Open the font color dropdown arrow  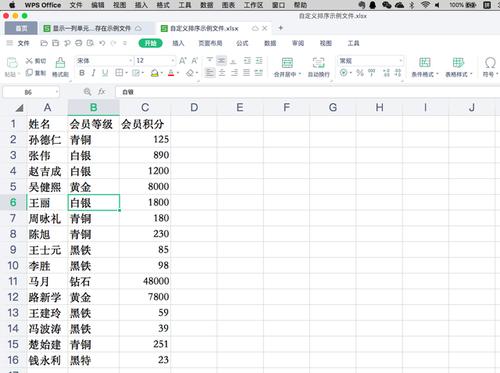coord(178,73)
